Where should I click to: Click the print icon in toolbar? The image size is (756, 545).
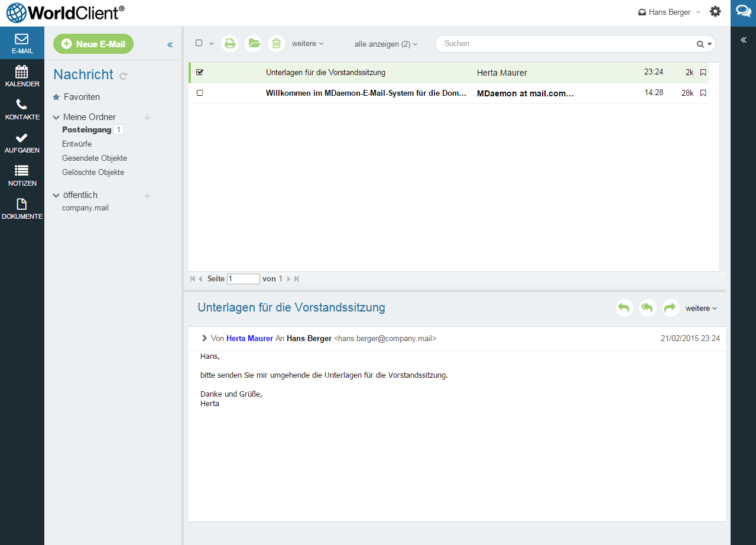click(230, 43)
